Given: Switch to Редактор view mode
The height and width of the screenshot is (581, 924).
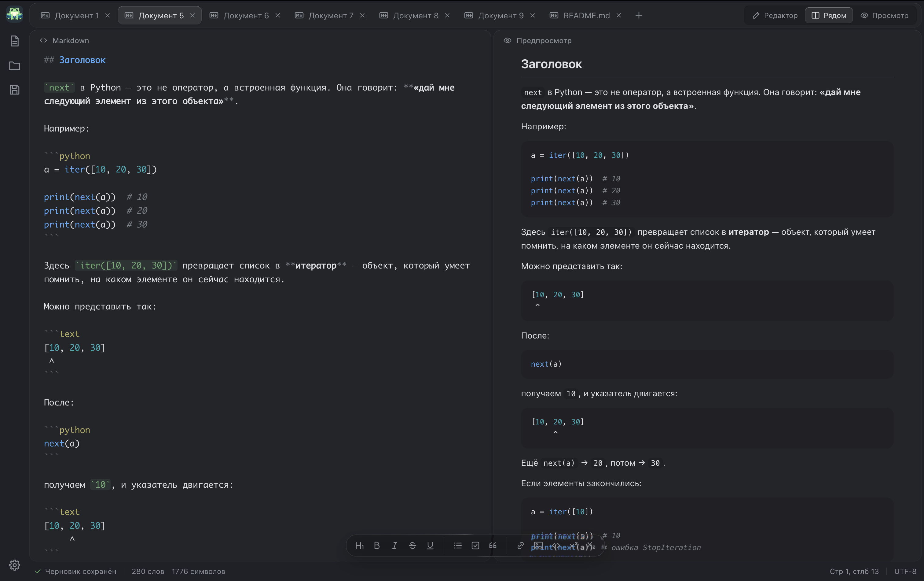Looking at the screenshot, I should coord(775,15).
